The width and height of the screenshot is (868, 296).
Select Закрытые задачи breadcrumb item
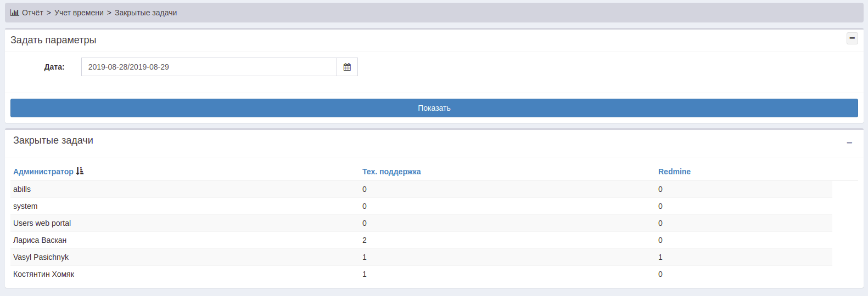145,13
